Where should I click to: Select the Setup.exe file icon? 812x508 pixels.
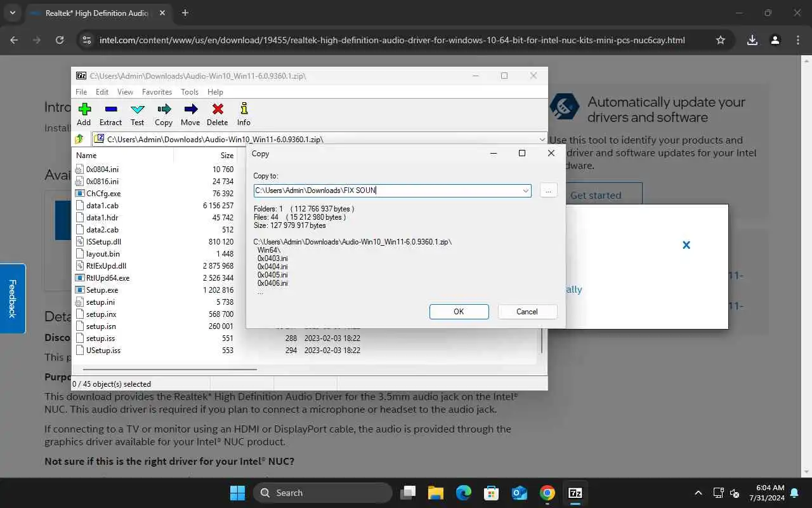coord(80,290)
